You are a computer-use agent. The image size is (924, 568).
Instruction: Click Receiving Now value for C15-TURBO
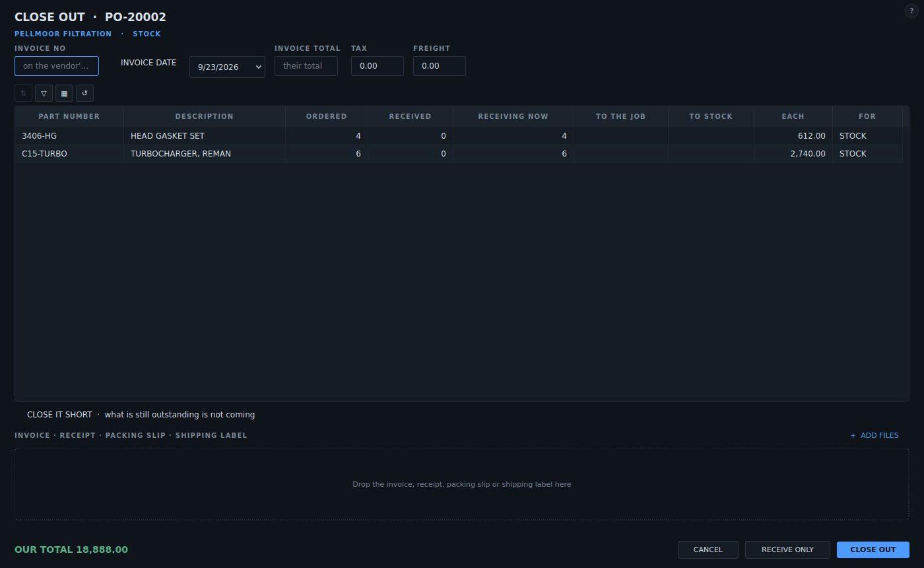click(513, 154)
